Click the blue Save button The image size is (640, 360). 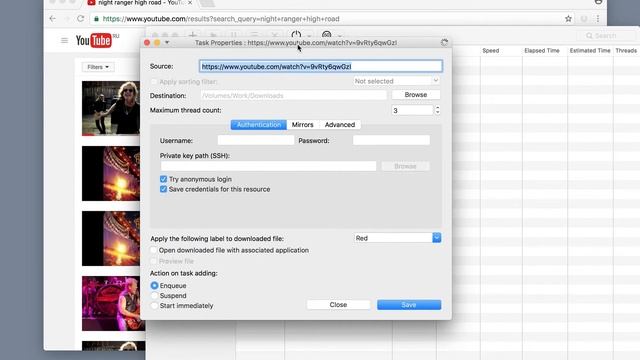(409, 305)
